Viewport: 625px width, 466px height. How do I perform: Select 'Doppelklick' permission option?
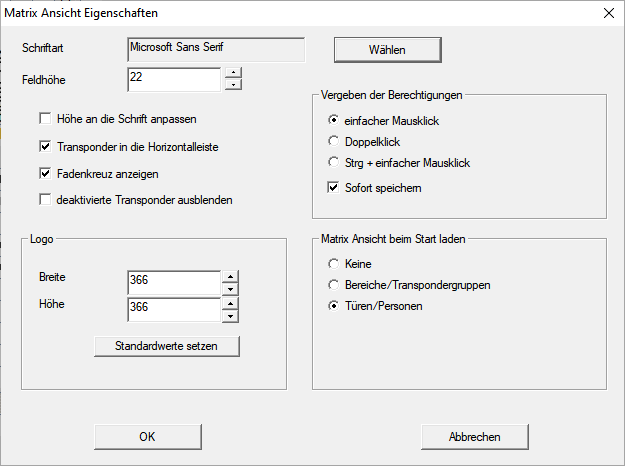point(334,142)
